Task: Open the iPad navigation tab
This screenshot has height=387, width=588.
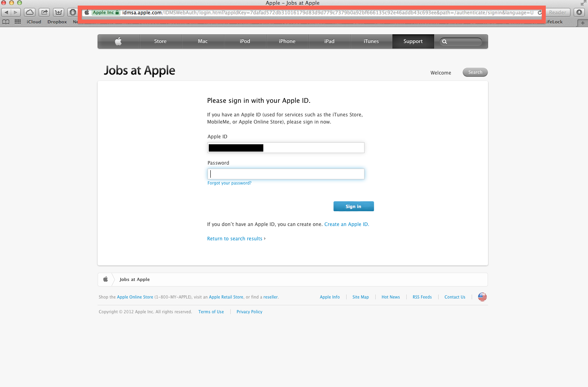Action: (x=329, y=41)
